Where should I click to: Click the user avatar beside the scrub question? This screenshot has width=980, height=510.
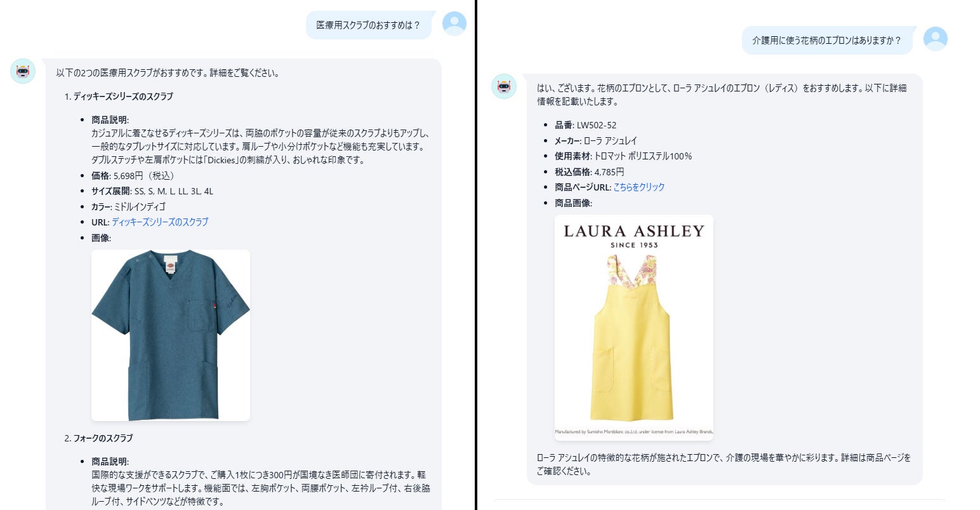coord(454,24)
